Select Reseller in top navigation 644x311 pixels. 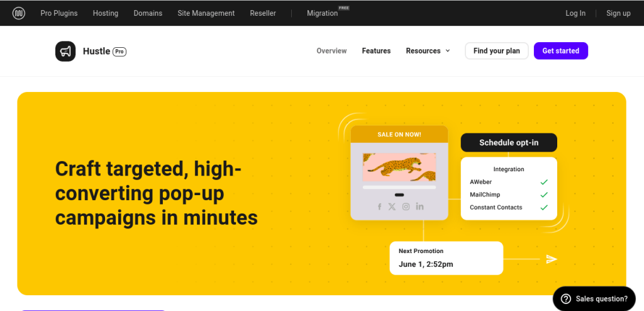(x=263, y=13)
